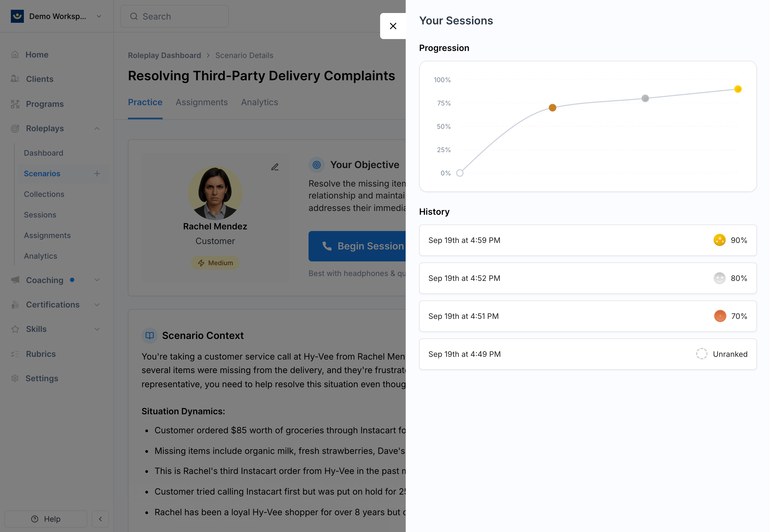Open Sessions in the sidebar
The height and width of the screenshot is (532, 770).
click(x=40, y=215)
